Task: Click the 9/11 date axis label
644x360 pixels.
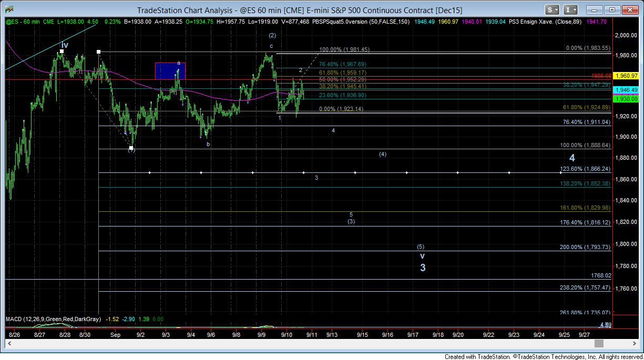Action: (x=311, y=334)
